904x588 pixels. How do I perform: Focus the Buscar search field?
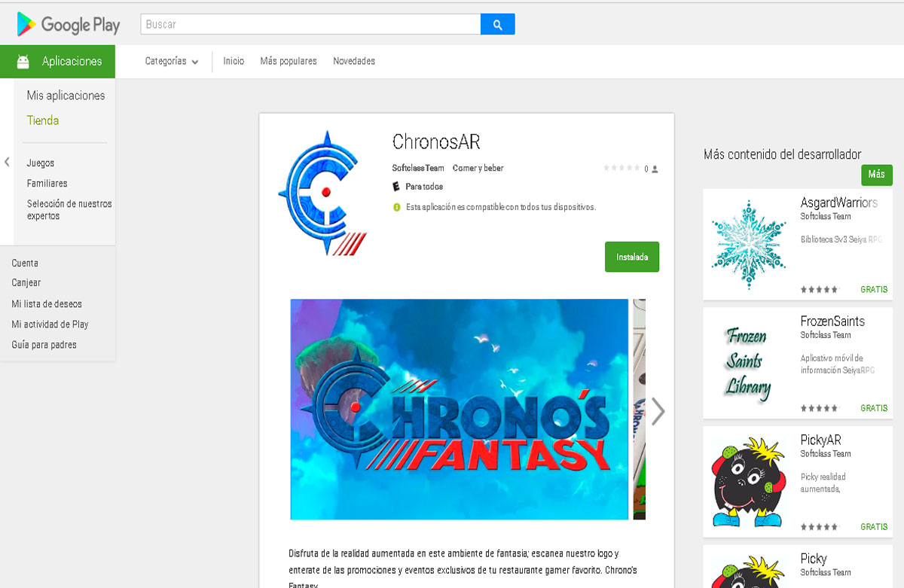(310, 24)
